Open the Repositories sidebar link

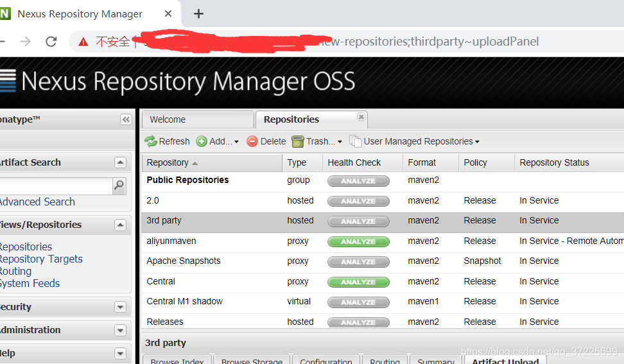[x=26, y=247]
